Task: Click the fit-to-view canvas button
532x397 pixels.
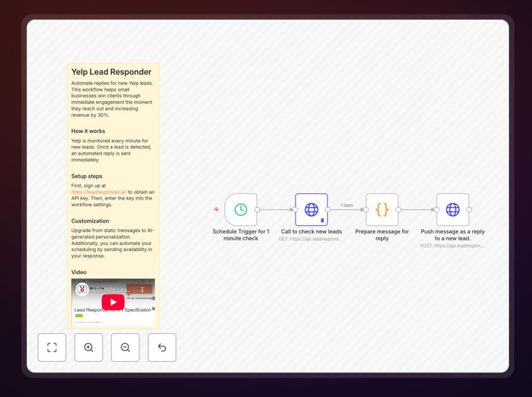Action: tap(52, 347)
